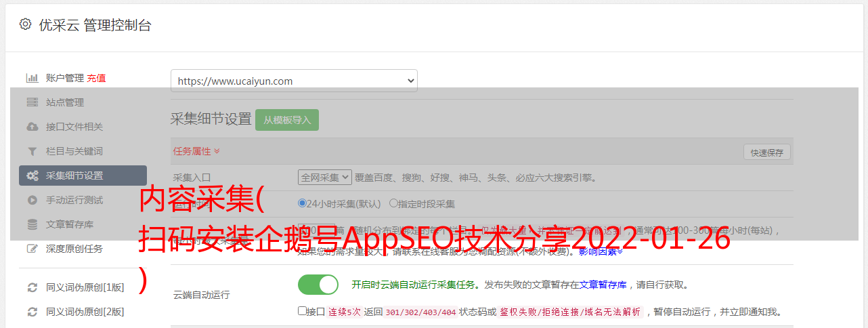The width and height of the screenshot is (868, 328).
Task: Click the 采集入口 label
Action: click(x=192, y=178)
